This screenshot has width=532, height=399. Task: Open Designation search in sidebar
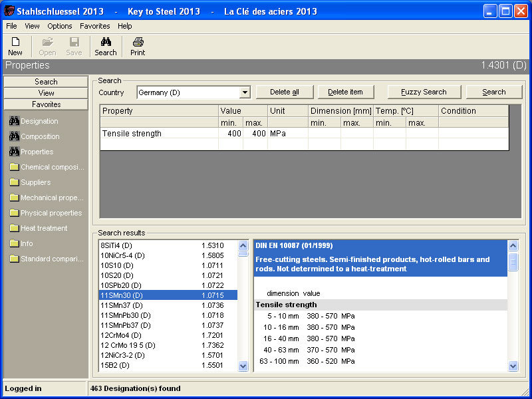[34, 121]
